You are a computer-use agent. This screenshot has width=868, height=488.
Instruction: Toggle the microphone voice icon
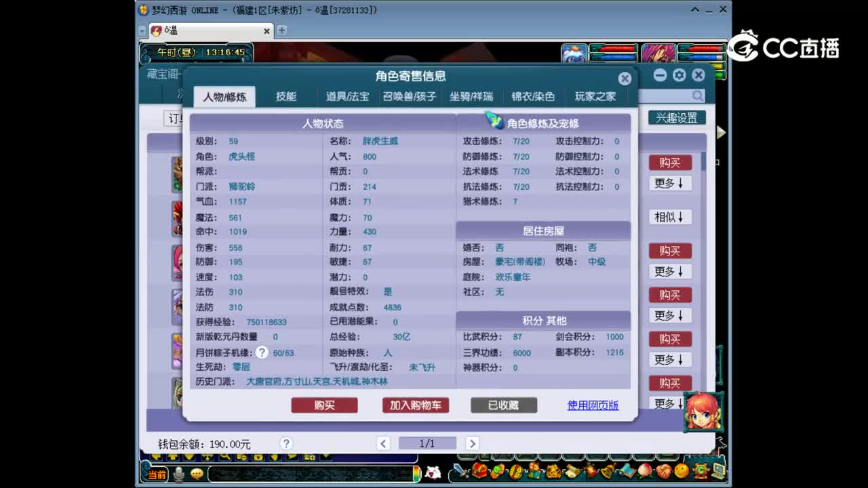(x=178, y=474)
